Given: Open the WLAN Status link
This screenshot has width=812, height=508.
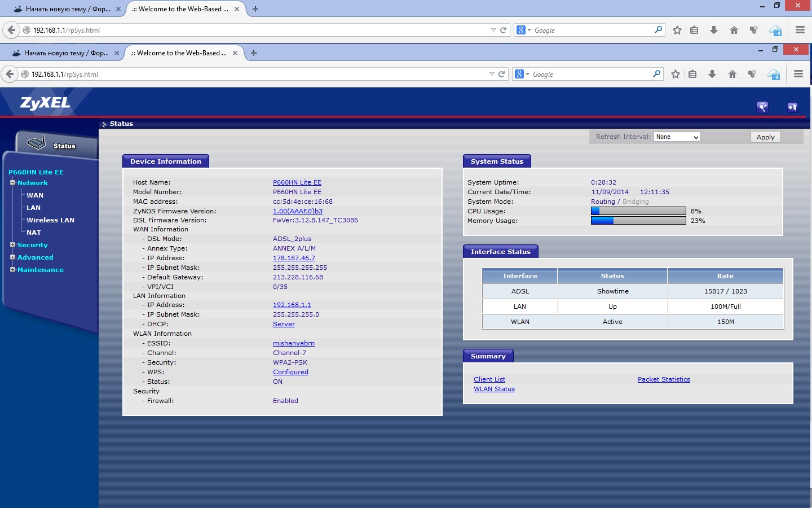Looking at the screenshot, I should click(x=494, y=389).
